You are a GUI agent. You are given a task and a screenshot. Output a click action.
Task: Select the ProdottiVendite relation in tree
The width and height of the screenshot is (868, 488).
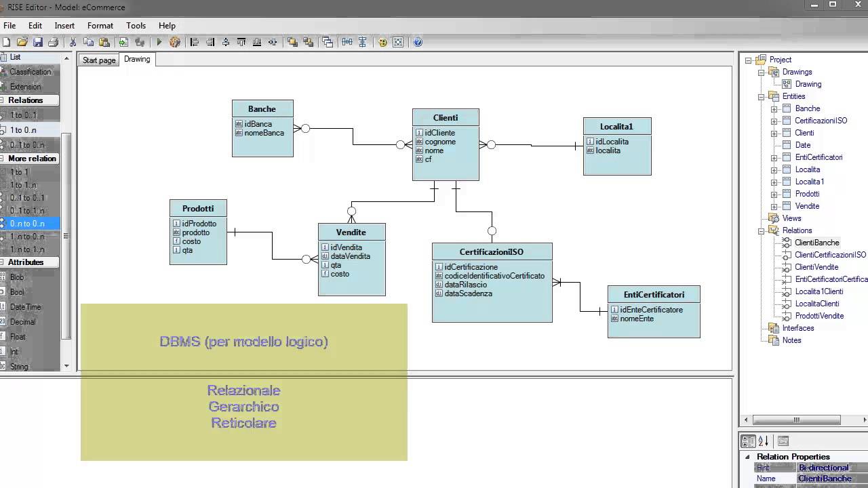(819, 316)
